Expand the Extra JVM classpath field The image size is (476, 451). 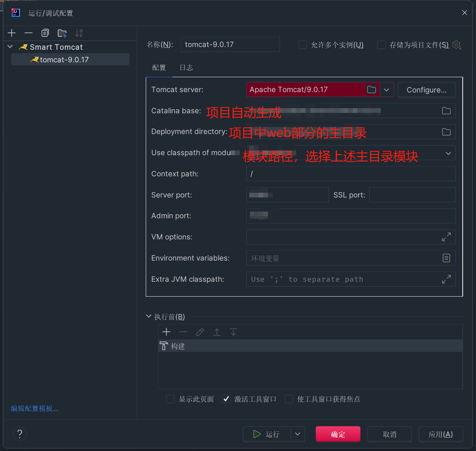pyautogui.click(x=446, y=279)
